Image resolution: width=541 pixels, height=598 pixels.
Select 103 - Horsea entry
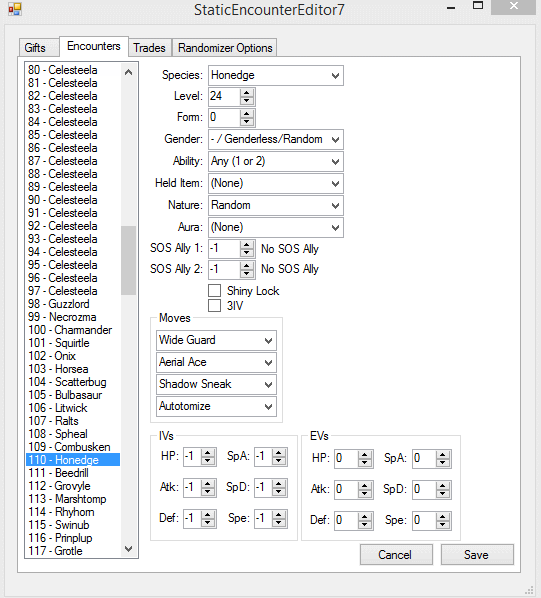(x=73, y=369)
